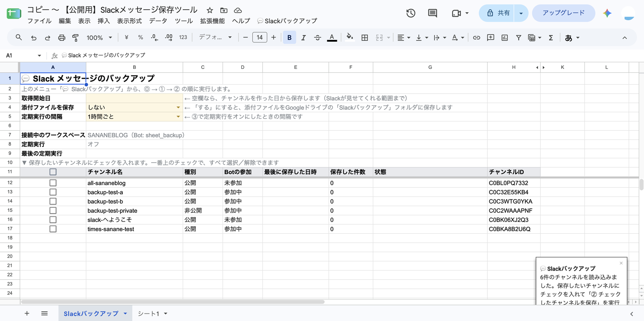Create a filter with funnel icon
The image size is (644, 321).
click(519, 38)
